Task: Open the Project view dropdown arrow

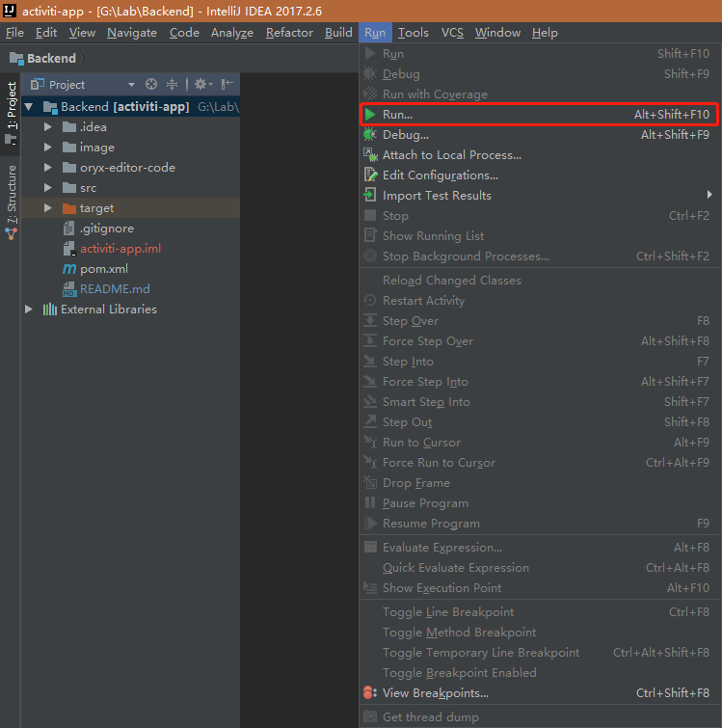Action: point(131,85)
